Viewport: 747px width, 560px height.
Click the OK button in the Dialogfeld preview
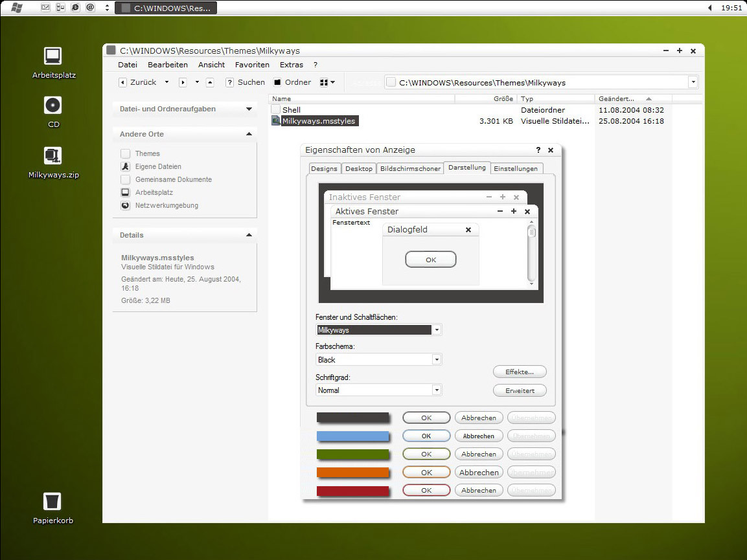(431, 260)
